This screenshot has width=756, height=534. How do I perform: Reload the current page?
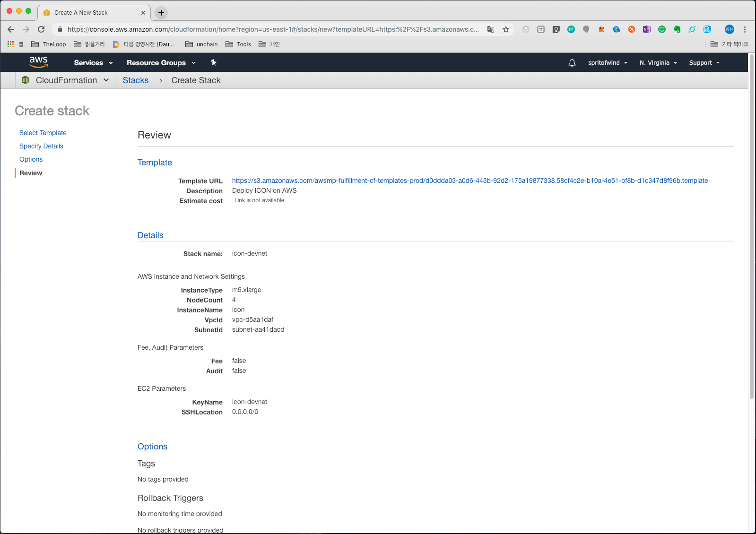(x=41, y=29)
